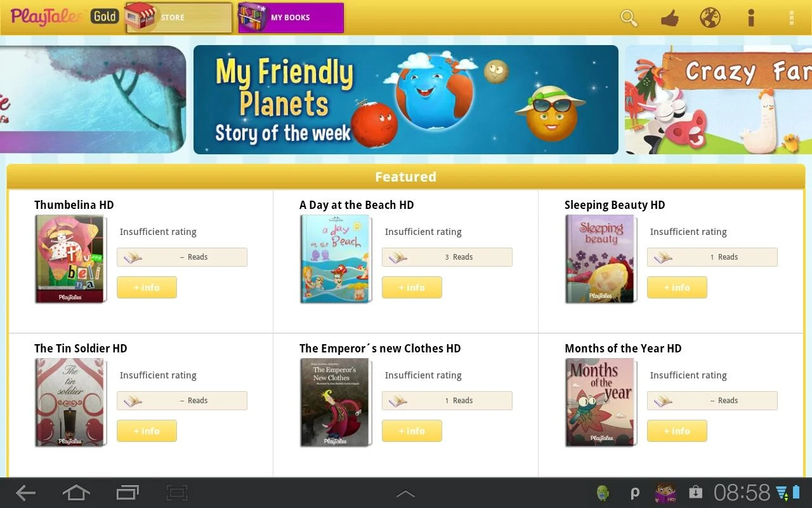
Task: Open My Friendly Planets story banner
Action: pyautogui.click(x=406, y=100)
